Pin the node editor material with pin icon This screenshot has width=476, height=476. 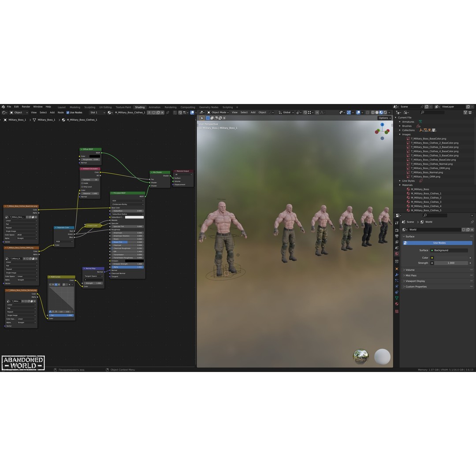pos(167,113)
